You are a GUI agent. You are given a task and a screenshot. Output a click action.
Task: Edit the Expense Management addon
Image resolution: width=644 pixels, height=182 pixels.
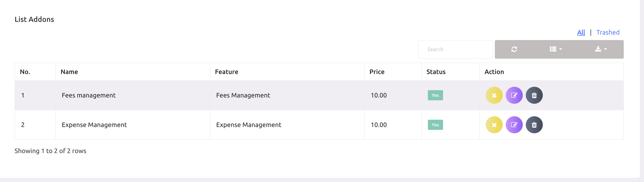(x=514, y=125)
